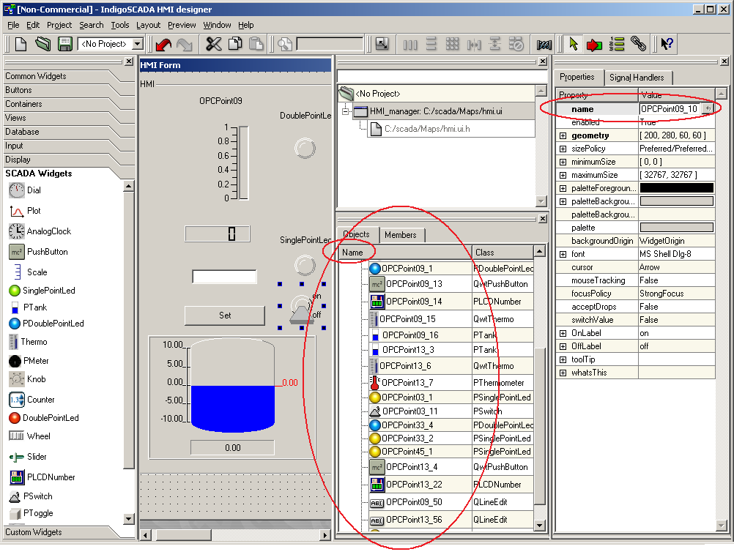
Task: Open the File menu
Action: tap(13, 25)
